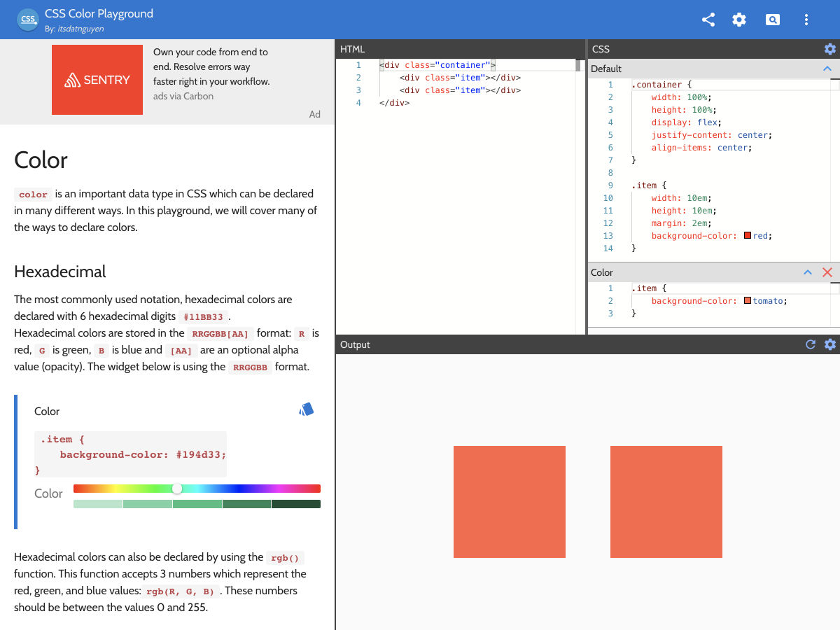840x630 pixels.
Task: Click the CSS Playground logo icon
Action: 28,20
